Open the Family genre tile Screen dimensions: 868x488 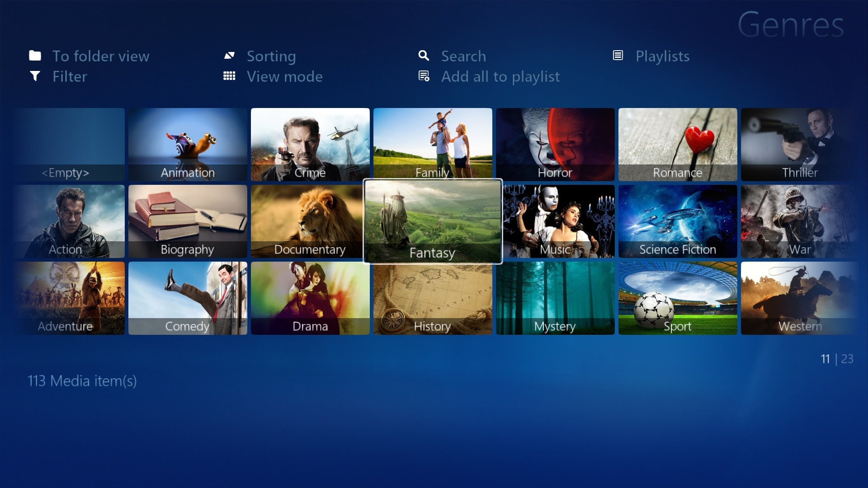click(x=433, y=143)
